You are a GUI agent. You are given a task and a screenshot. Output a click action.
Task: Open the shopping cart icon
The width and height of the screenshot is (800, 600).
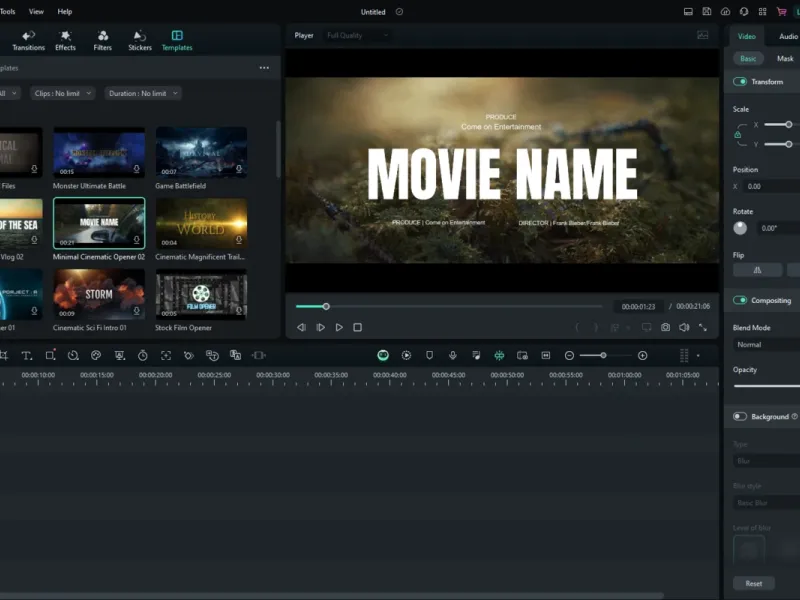coord(781,11)
